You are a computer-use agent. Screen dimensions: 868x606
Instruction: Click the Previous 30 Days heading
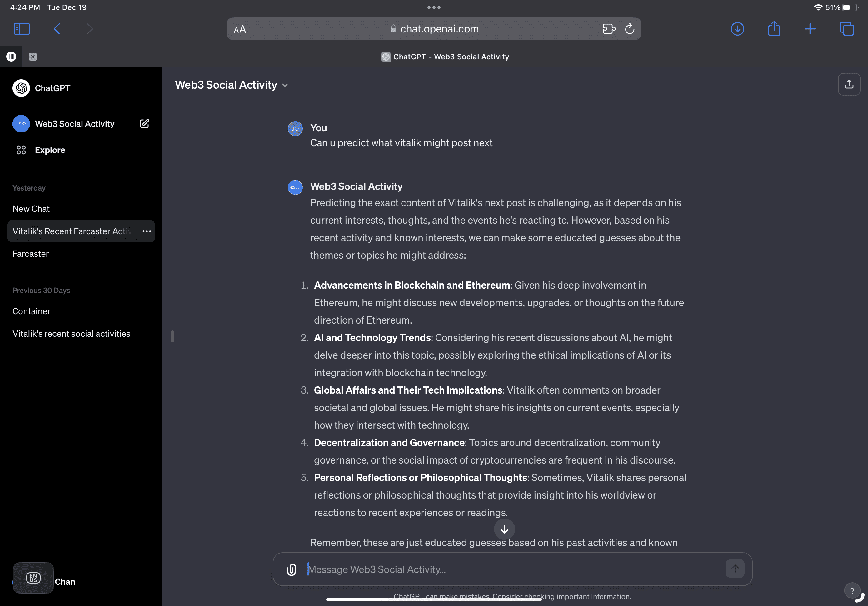coord(41,290)
